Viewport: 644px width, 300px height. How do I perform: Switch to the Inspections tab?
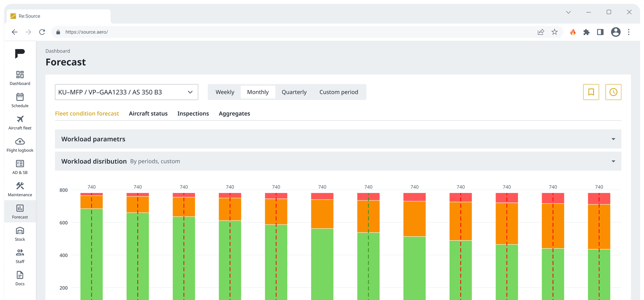coord(193,113)
